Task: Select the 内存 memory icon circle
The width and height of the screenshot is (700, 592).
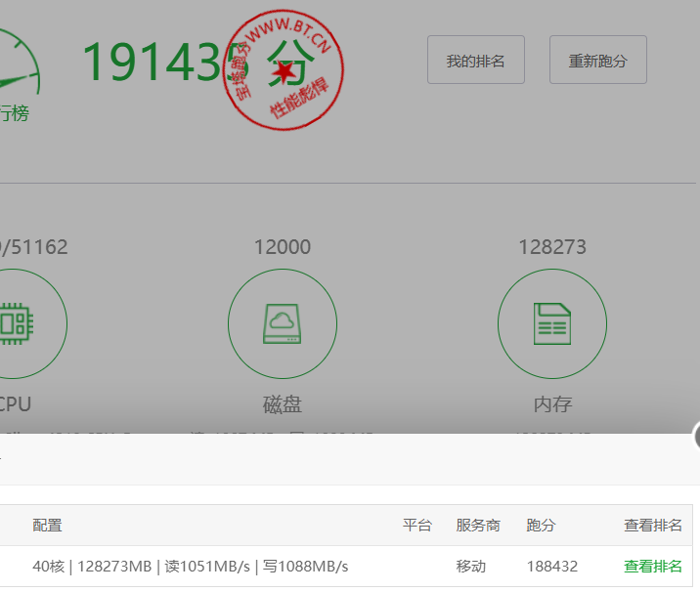Action: (x=552, y=323)
